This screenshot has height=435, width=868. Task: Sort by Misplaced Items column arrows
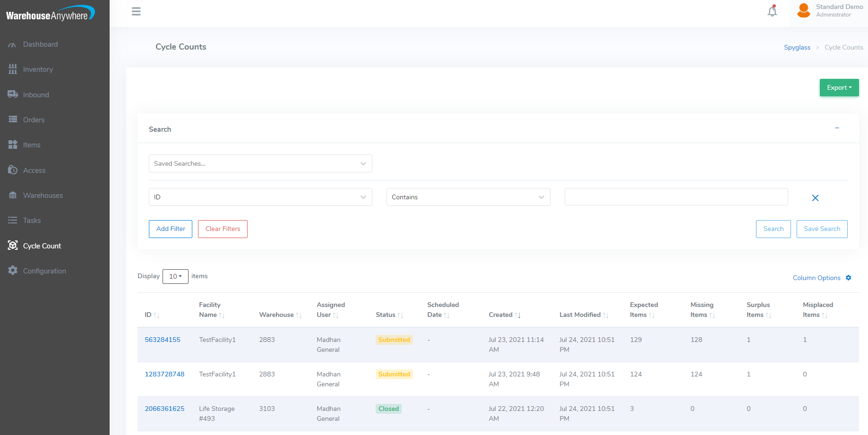[825, 316]
